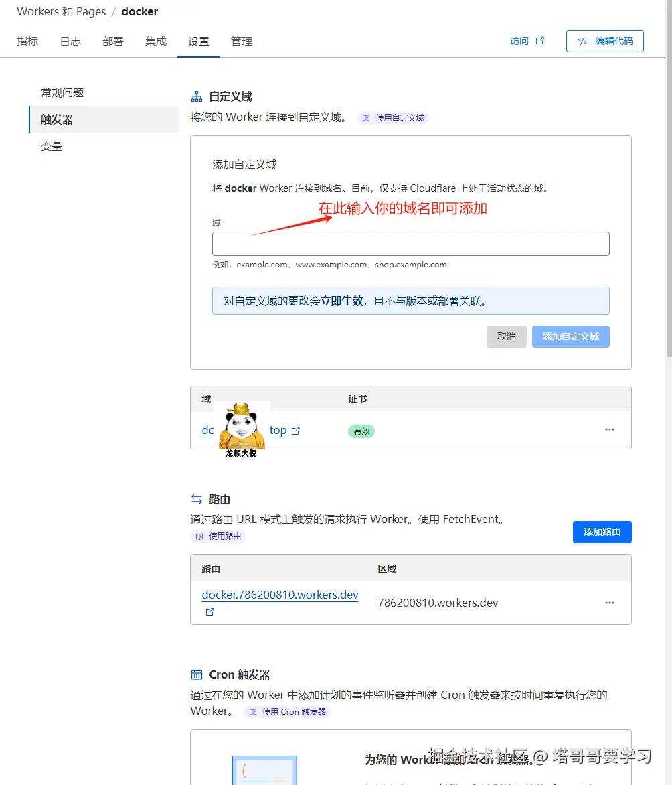Open the docker.786200810.workers.dev link

coord(280,595)
